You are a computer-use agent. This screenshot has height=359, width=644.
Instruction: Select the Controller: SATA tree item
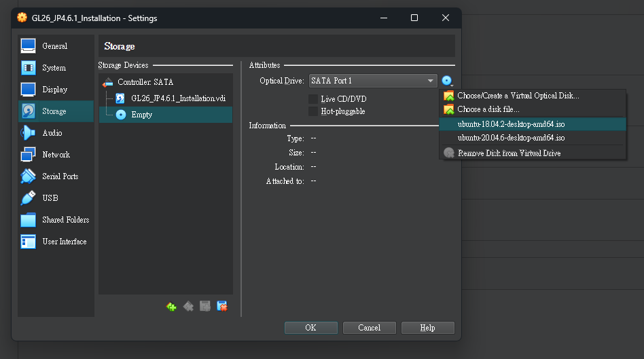(145, 82)
